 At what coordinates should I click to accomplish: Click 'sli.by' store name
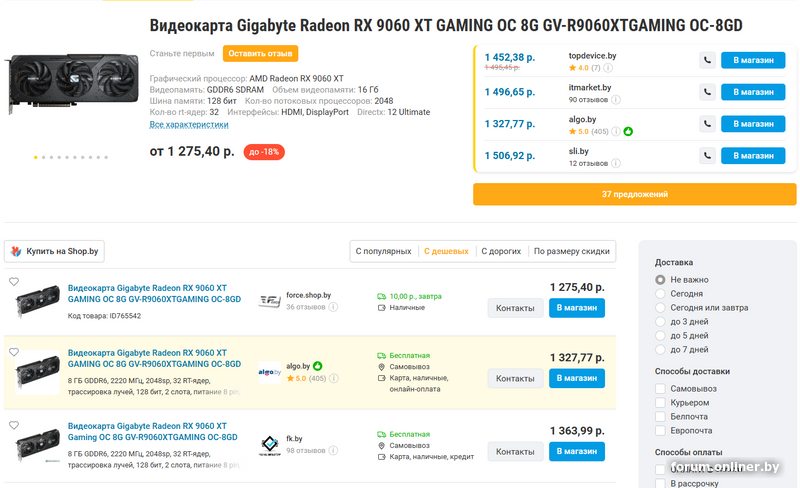[x=579, y=151]
